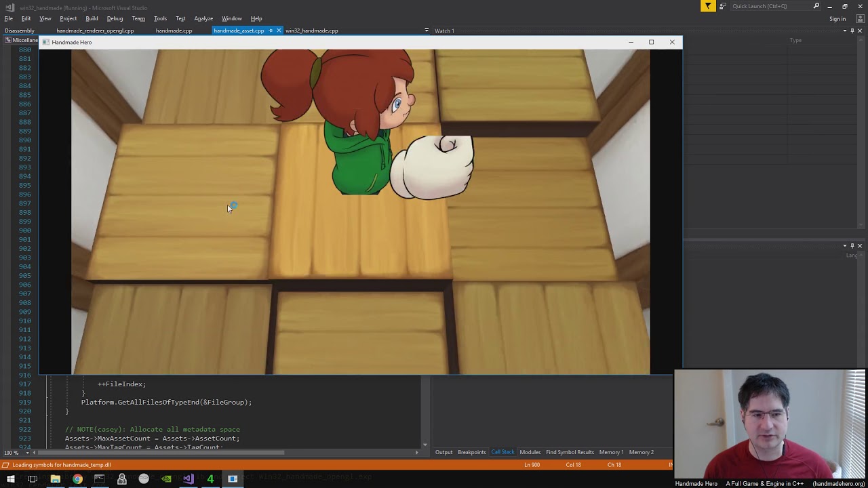Select the Find Symbol Results tab
Screen dimensions: 868x488
(x=570, y=452)
